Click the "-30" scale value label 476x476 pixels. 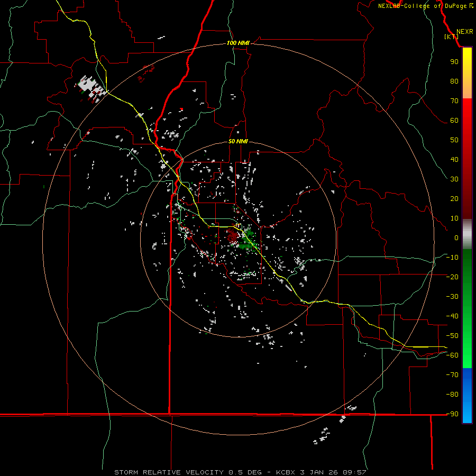pyautogui.click(x=452, y=297)
